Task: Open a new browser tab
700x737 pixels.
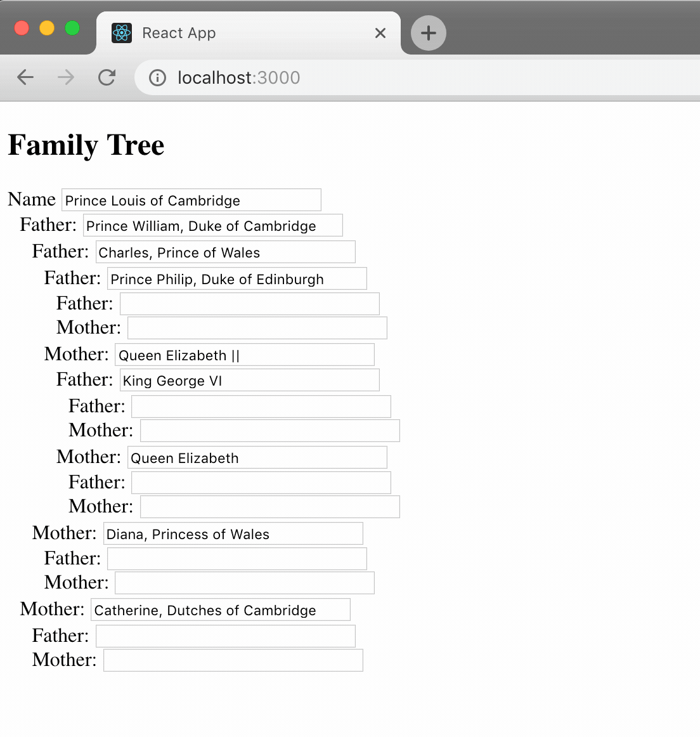Action: tap(427, 33)
